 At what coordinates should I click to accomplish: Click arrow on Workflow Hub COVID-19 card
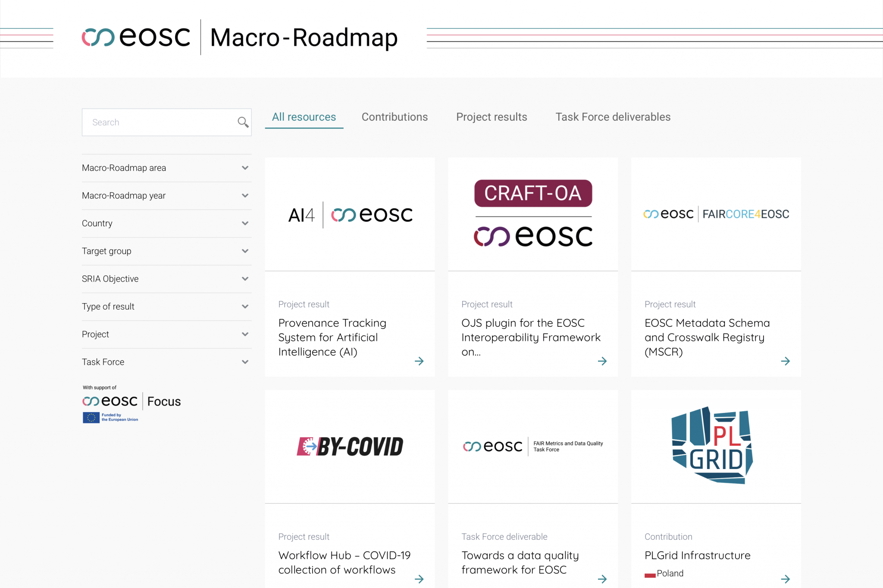pyautogui.click(x=419, y=579)
